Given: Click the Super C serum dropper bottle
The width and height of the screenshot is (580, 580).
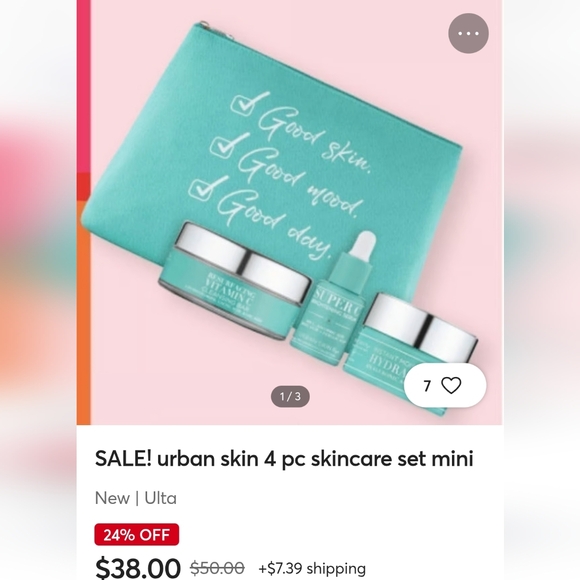Looking at the screenshot, I should point(332,299).
